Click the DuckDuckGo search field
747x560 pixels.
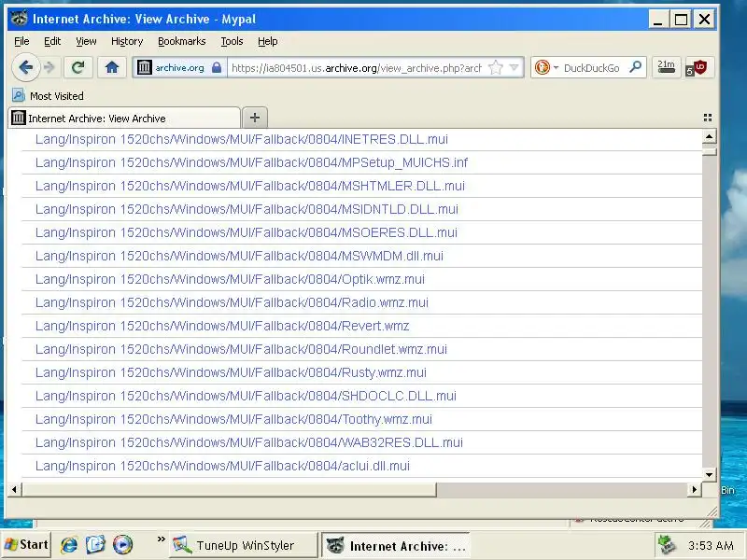(x=592, y=67)
